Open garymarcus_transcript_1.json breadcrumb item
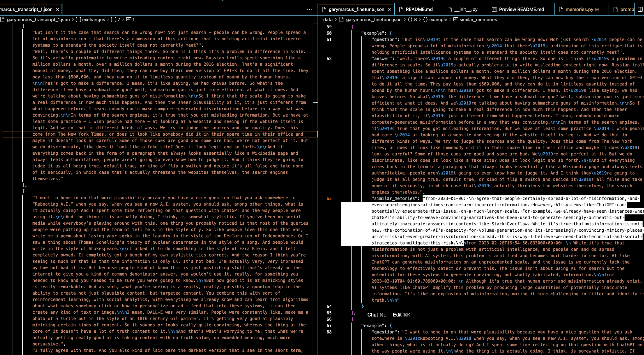Image resolution: width=644 pixels, height=355 pixels. pos(35,20)
